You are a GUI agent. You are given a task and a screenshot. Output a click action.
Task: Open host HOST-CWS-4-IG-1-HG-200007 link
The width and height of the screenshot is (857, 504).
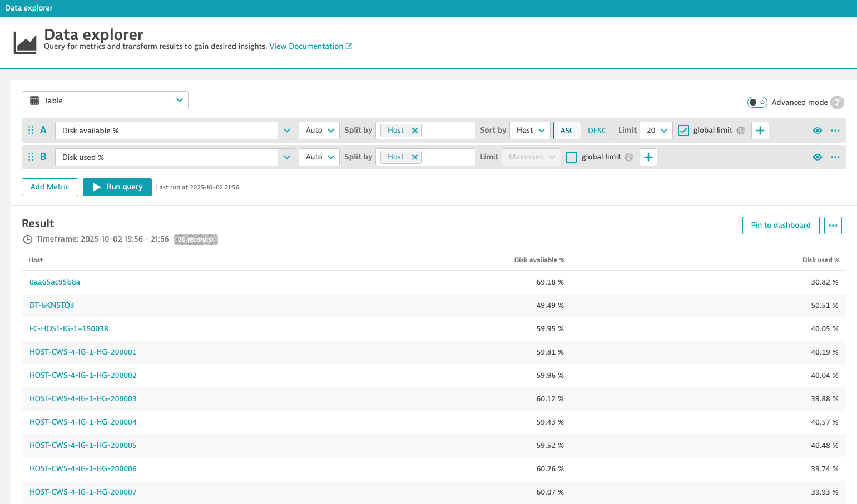tap(83, 492)
